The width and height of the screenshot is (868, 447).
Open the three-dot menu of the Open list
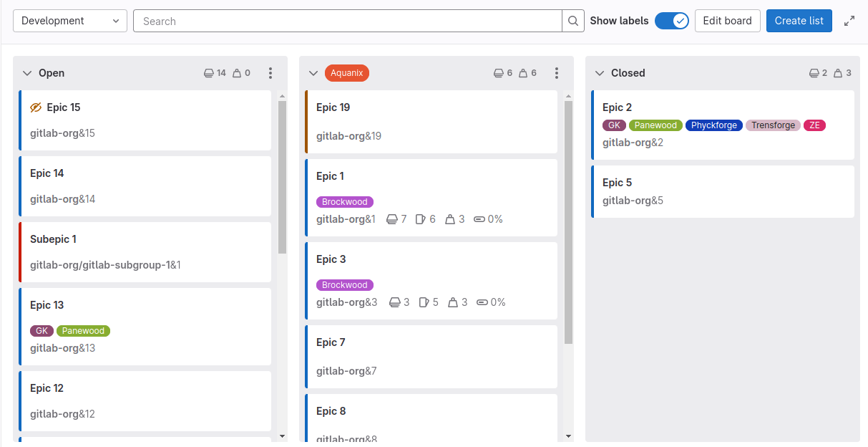point(270,72)
